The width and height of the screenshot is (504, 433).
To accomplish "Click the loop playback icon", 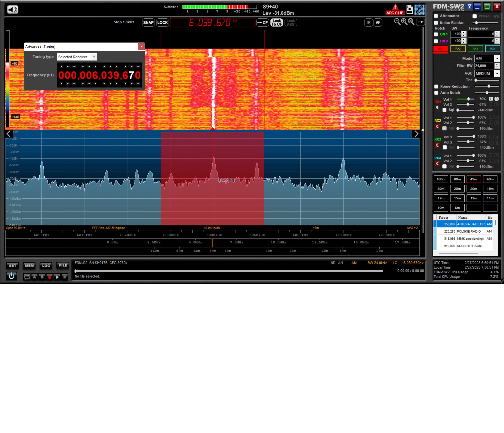I will tap(27, 277).
